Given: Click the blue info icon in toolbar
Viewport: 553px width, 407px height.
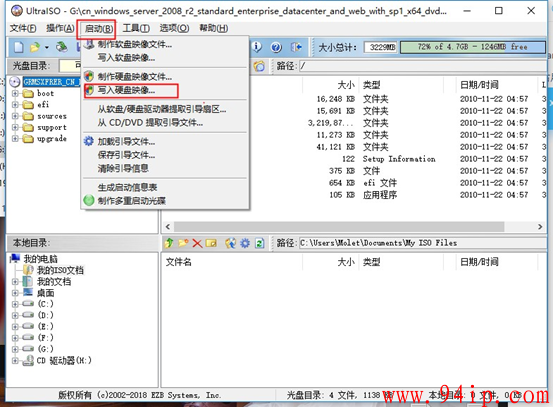Looking at the screenshot, I should click(256, 47).
